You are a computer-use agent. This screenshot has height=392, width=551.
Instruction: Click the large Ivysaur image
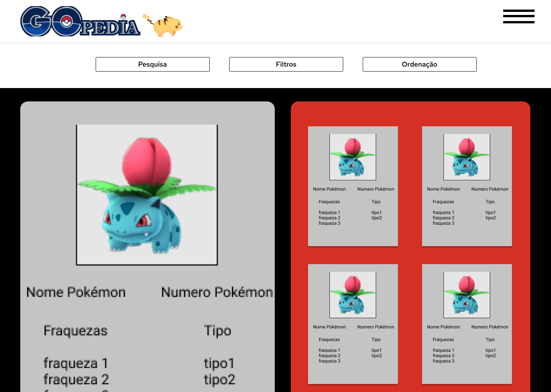pyautogui.click(x=147, y=195)
